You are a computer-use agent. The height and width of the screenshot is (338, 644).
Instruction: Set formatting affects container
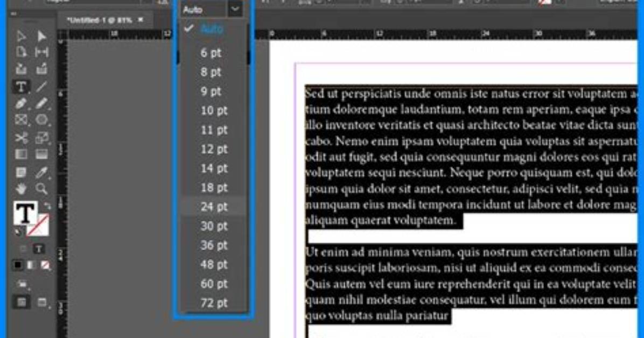[x=23, y=249]
